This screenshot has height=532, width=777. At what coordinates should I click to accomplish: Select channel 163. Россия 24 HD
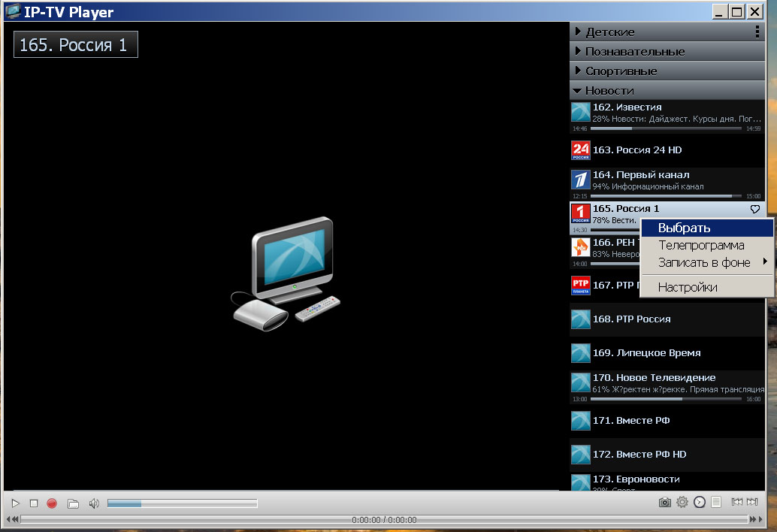click(x=667, y=150)
